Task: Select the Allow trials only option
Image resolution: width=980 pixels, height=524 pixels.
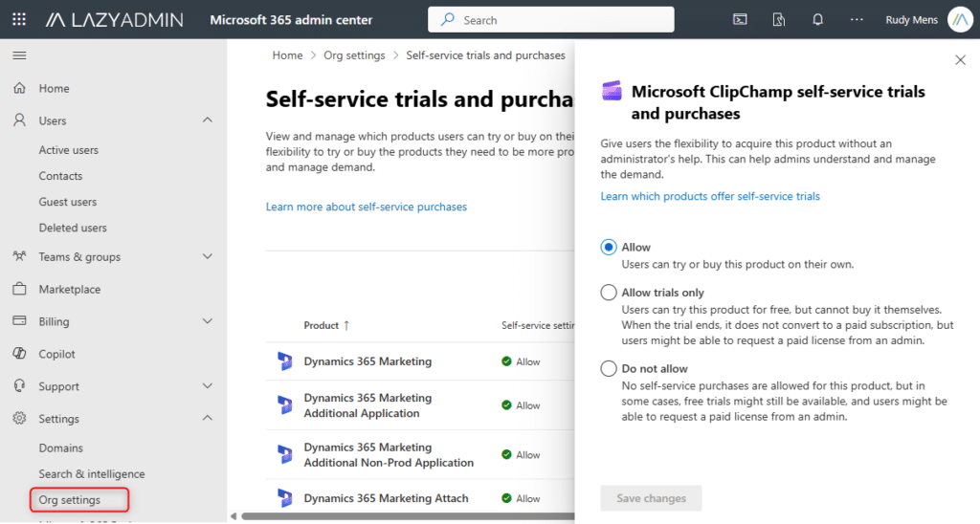Action: [608, 293]
